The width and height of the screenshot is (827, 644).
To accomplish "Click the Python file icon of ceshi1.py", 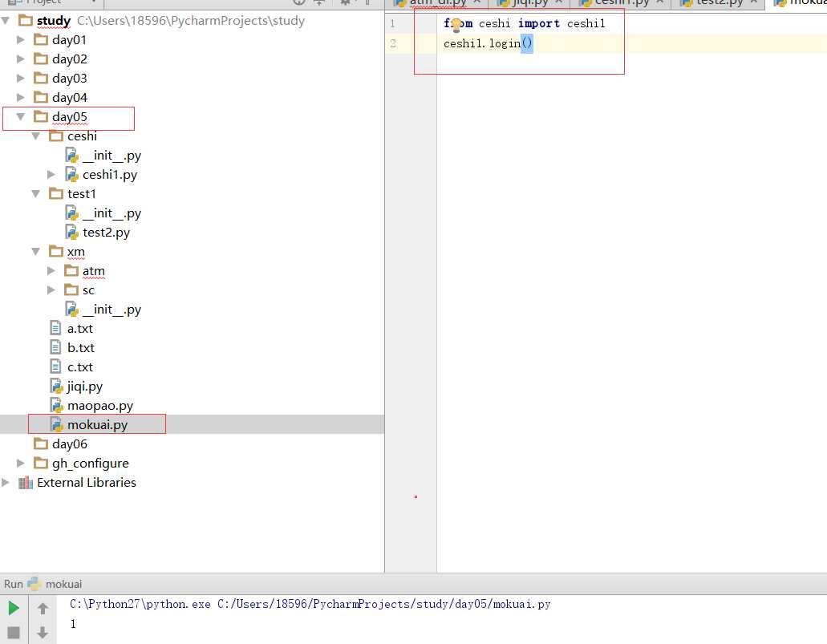I will (x=71, y=175).
